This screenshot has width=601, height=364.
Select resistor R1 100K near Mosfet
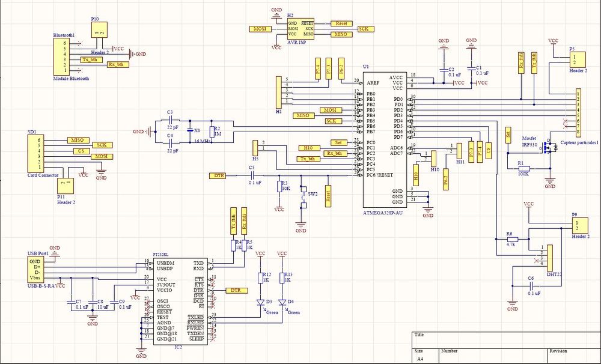tap(523, 168)
